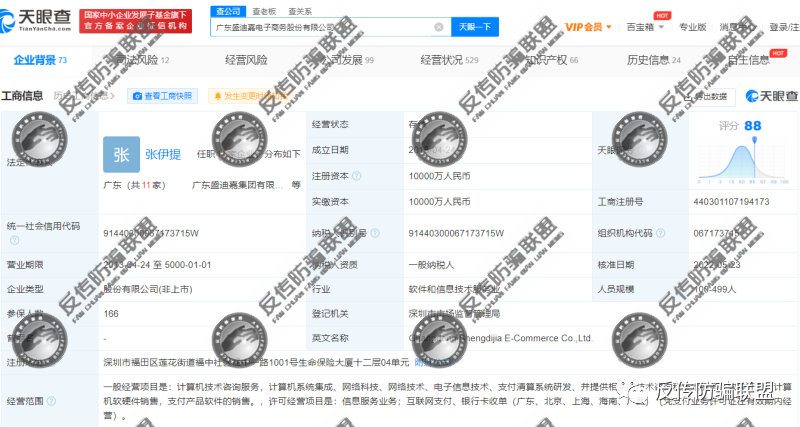
Task: Select the 纳税人识别号 value 91440300067173715W
Action: (456, 233)
